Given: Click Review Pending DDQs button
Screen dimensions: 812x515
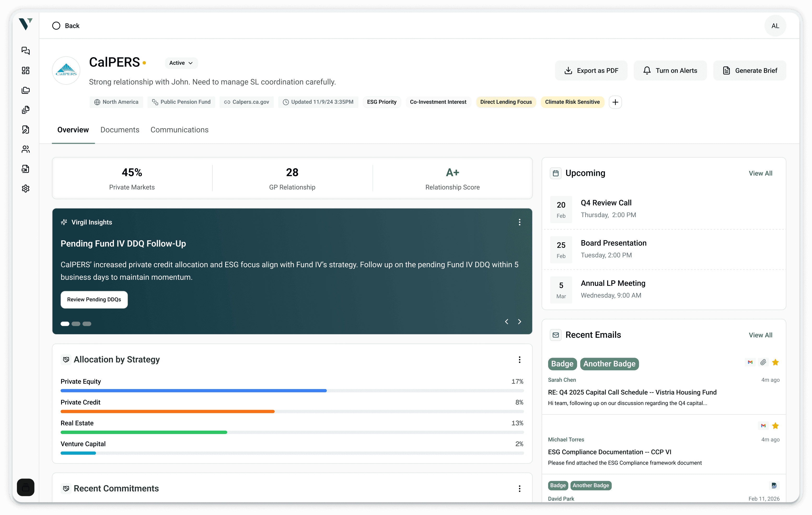Looking at the screenshot, I should [94, 299].
